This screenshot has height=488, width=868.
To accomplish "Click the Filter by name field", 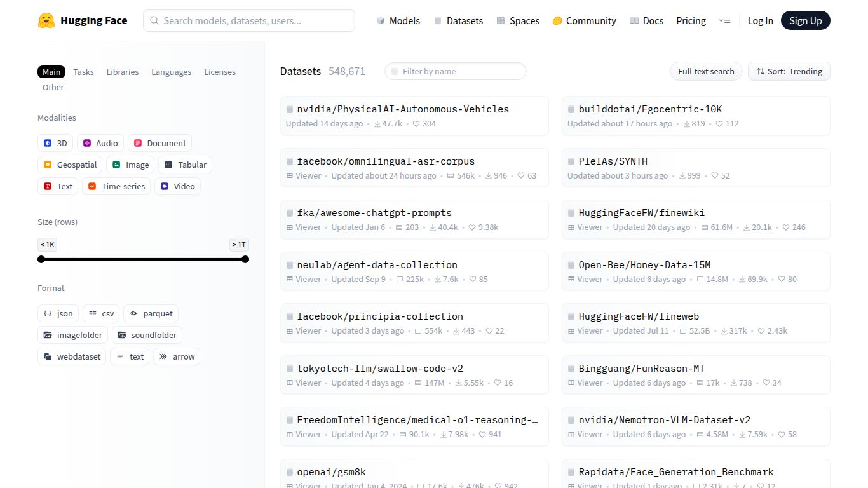I will [455, 71].
